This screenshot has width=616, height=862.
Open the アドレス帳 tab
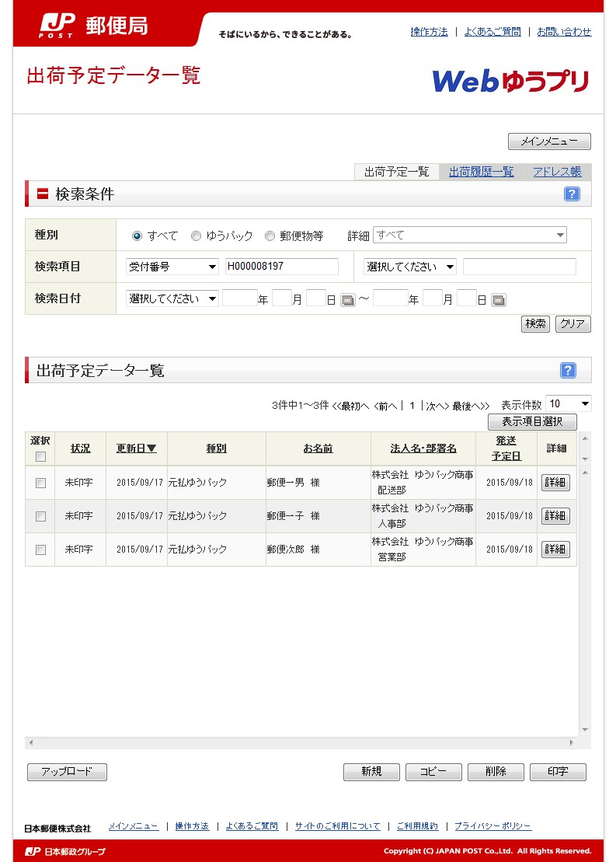click(x=557, y=172)
